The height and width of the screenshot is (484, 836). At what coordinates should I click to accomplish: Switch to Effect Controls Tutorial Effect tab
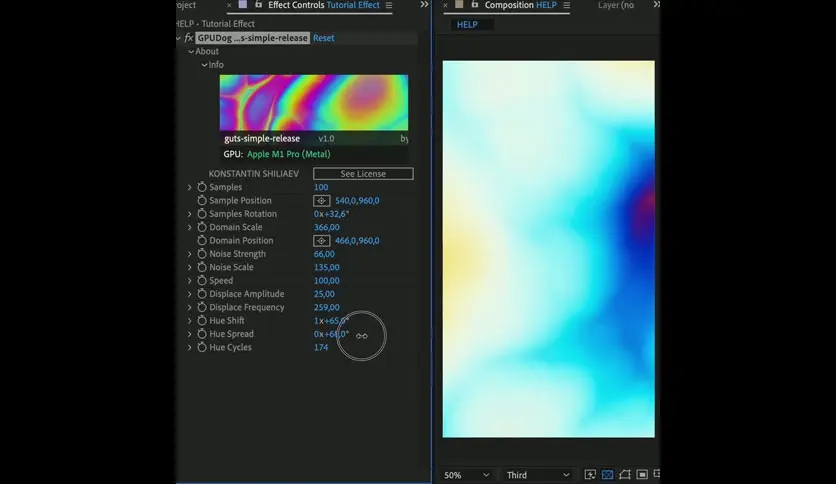click(x=324, y=5)
